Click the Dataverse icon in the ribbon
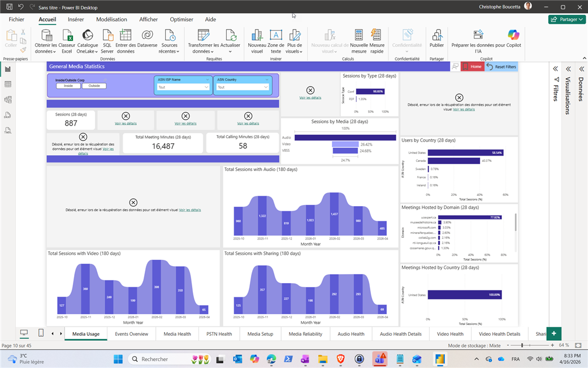The height and width of the screenshot is (368, 588). [x=147, y=36]
